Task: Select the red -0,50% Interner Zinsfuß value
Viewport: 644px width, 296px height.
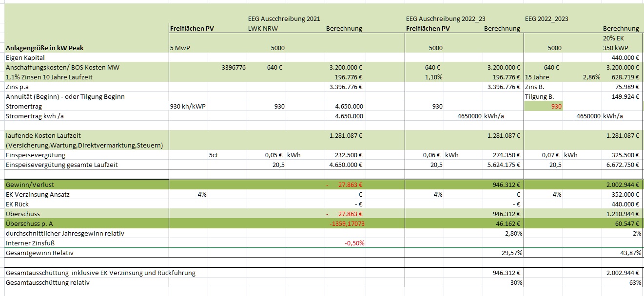Action: tap(354, 243)
